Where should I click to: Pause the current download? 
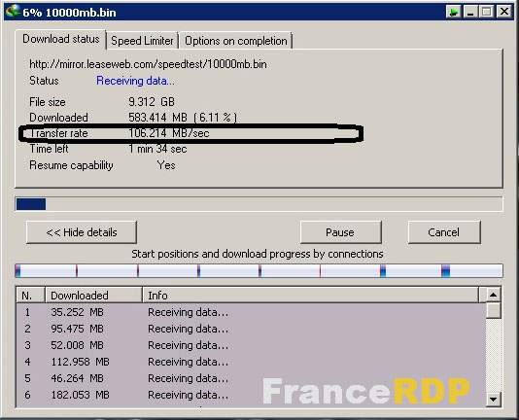[x=340, y=232]
